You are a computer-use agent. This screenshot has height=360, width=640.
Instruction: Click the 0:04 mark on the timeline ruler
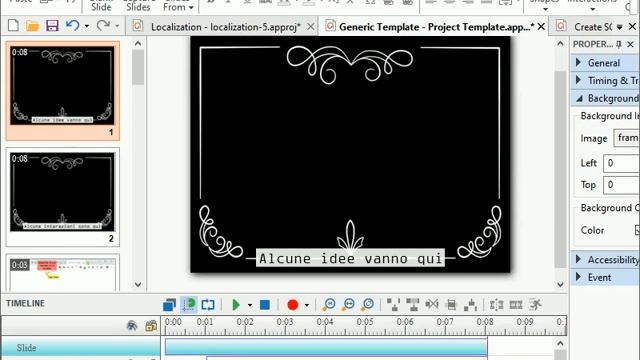(325, 322)
